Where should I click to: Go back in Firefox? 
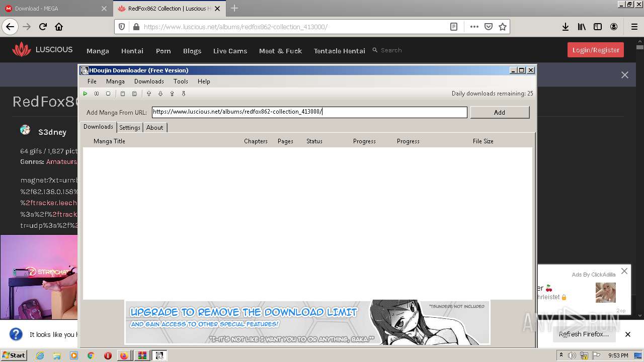10,27
